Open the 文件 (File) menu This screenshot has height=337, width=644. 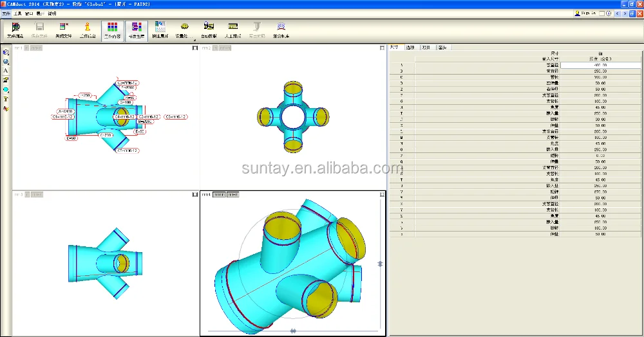pos(6,14)
